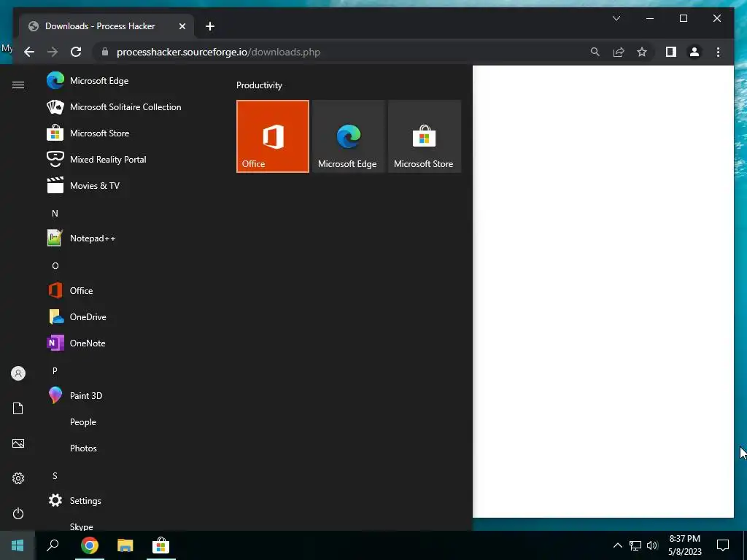This screenshot has height=560, width=747.
Task: Jump to letter P section header
Action: click(x=55, y=370)
